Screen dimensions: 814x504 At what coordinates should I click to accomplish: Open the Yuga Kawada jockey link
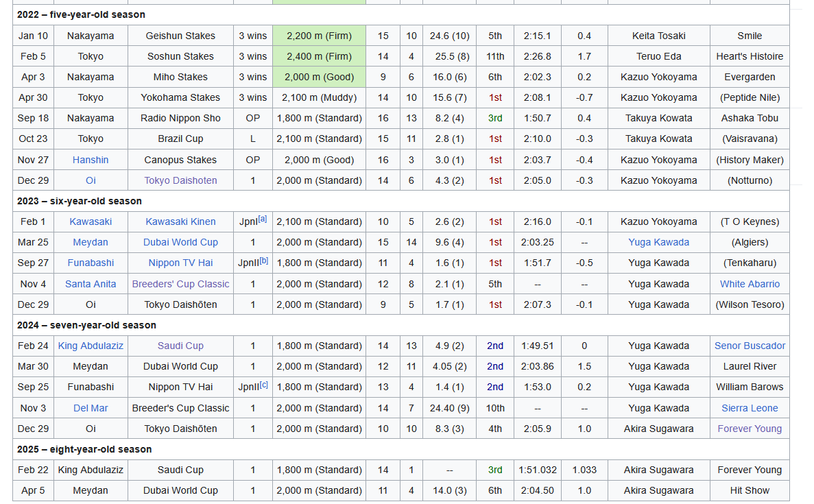click(658, 242)
